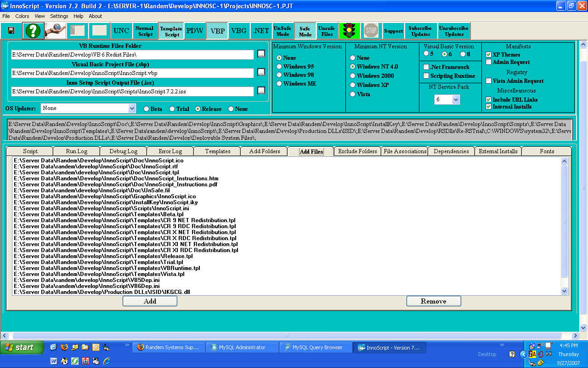Click the VBP toolbar button
The width and height of the screenshot is (588, 368).
coord(217,31)
